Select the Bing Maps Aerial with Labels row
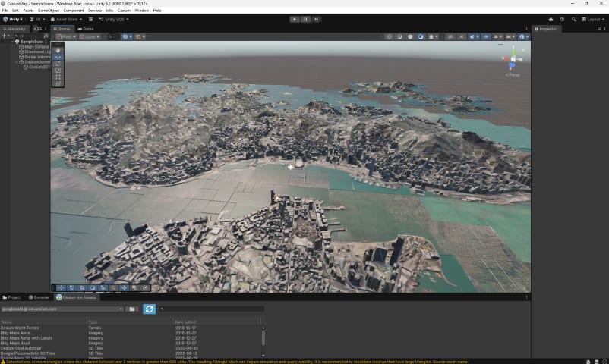609x364 pixels. pyautogui.click(x=131, y=338)
